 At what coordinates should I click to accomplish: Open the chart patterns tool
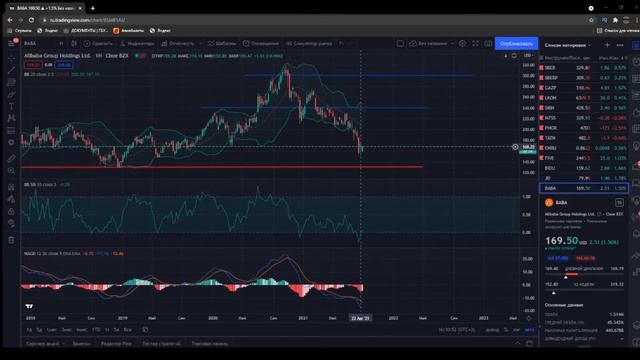point(11,118)
